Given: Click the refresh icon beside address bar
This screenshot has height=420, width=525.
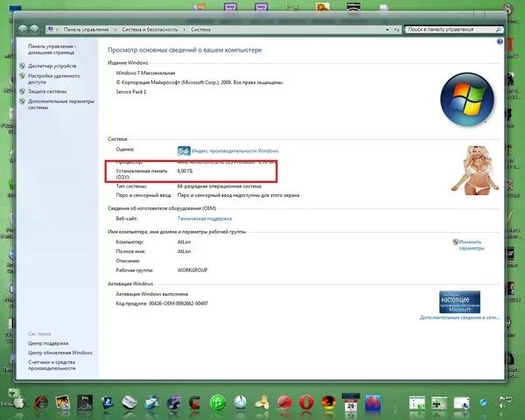Looking at the screenshot, I should [396, 30].
